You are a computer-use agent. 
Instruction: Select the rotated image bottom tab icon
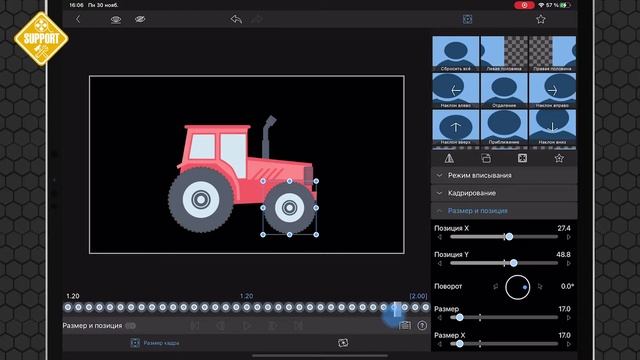click(x=343, y=343)
